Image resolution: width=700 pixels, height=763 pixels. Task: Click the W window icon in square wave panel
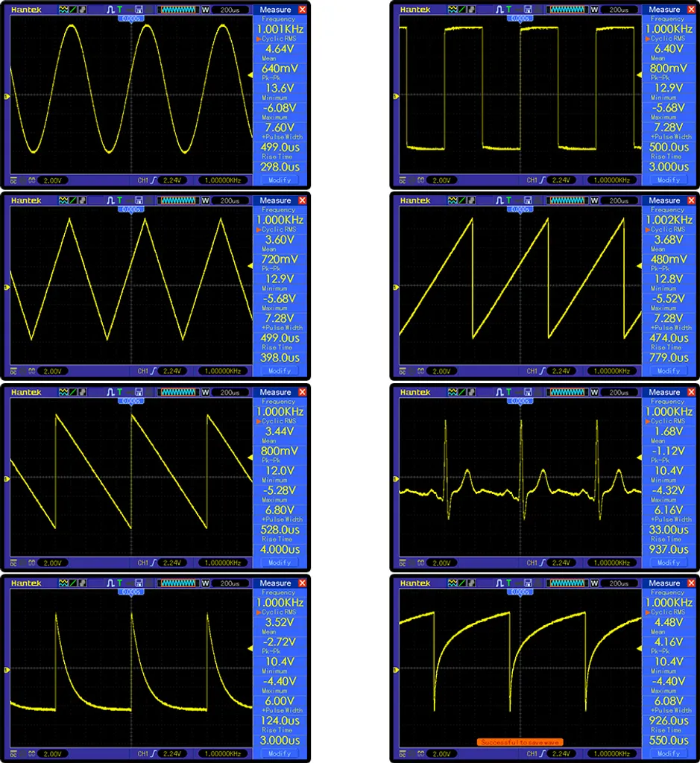[x=594, y=10]
